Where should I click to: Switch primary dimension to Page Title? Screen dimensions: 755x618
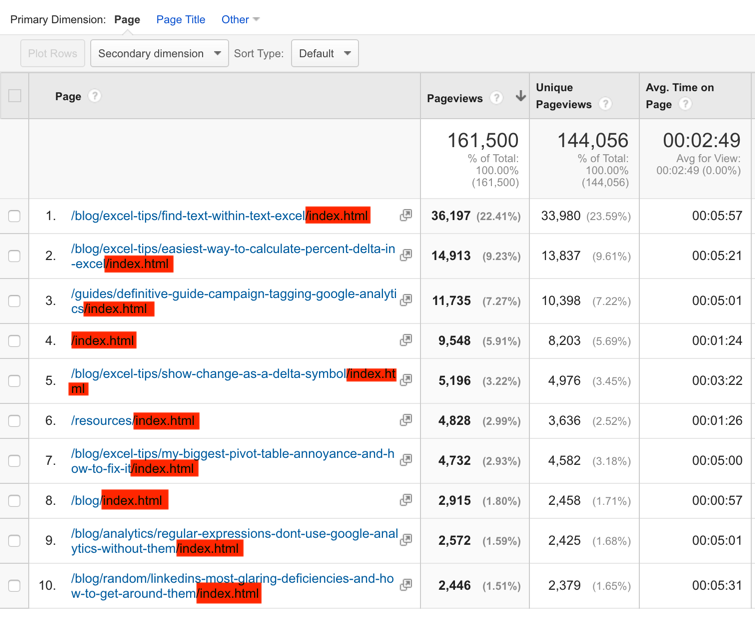click(x=181, y=19)
